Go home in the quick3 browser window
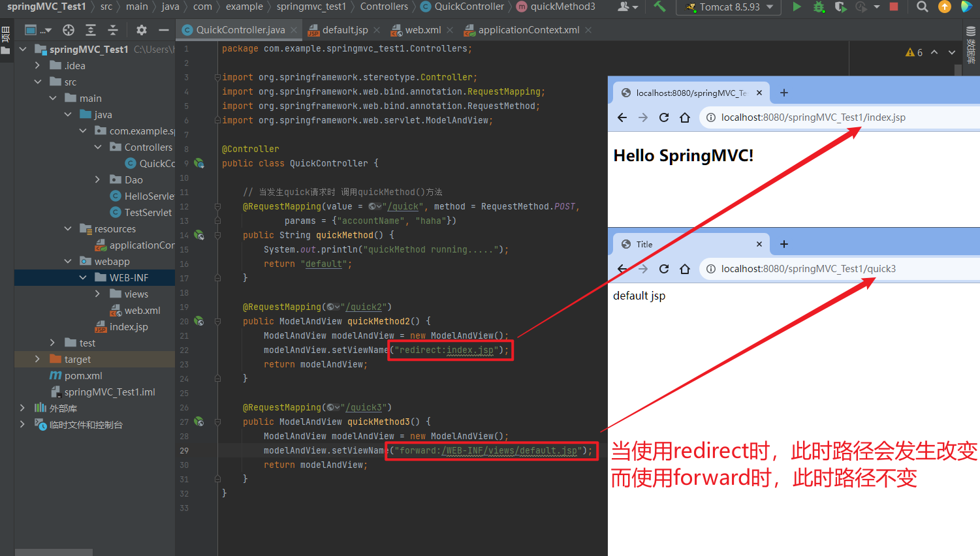The image size is (980, 556). 685,269
